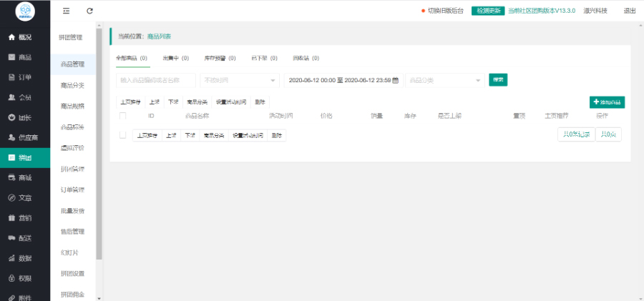This screenshot has width=644, height=301.
Task: Click submenu scrollbar down arrow
Action: [x=99, y=297]
